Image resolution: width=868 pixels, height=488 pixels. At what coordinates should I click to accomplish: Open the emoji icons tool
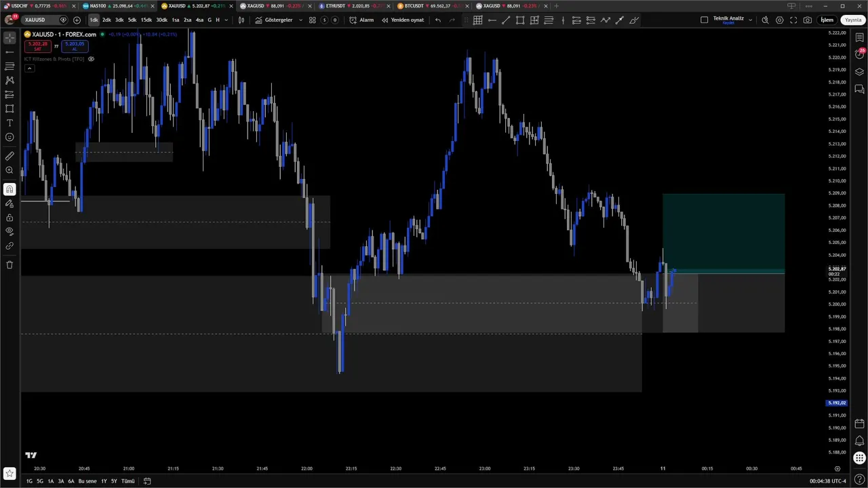coord(9,137)
